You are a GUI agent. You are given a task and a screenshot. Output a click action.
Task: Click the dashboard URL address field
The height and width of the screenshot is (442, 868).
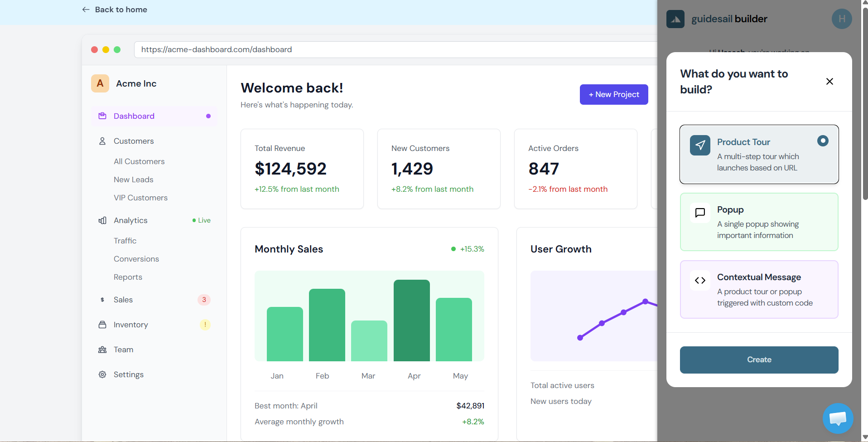[394, 49]
